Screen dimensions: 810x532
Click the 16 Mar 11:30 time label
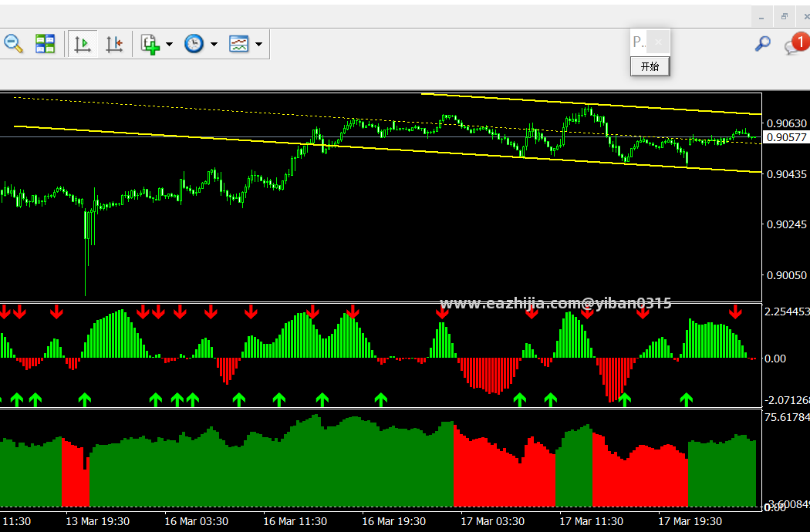coord(295,522)
